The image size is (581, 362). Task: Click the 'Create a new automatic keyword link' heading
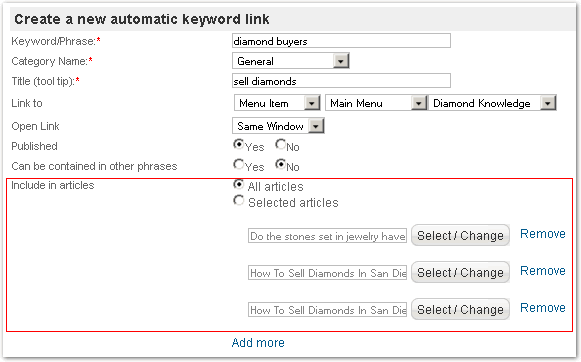[x=142, y=19]
